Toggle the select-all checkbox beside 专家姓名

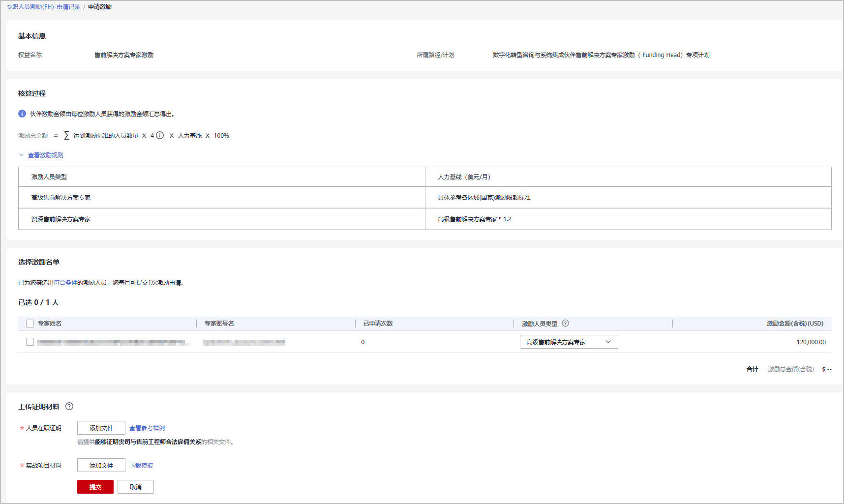[x=30, y=324]
